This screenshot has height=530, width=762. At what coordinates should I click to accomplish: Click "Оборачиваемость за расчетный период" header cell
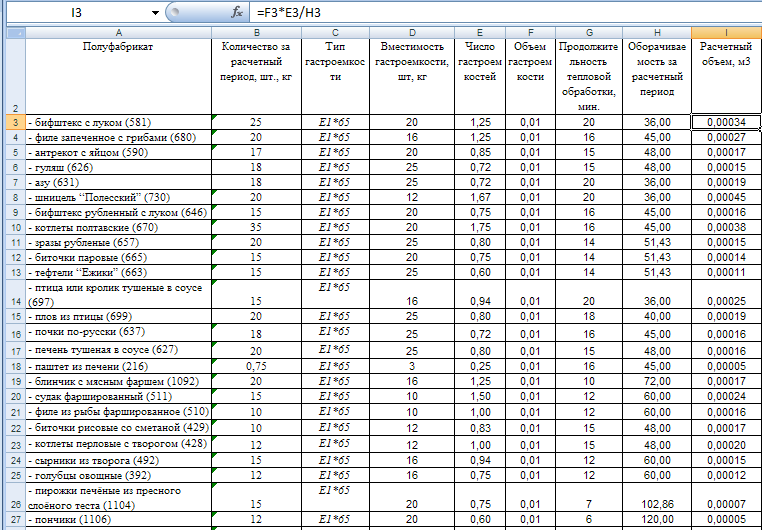click(657, 77)
